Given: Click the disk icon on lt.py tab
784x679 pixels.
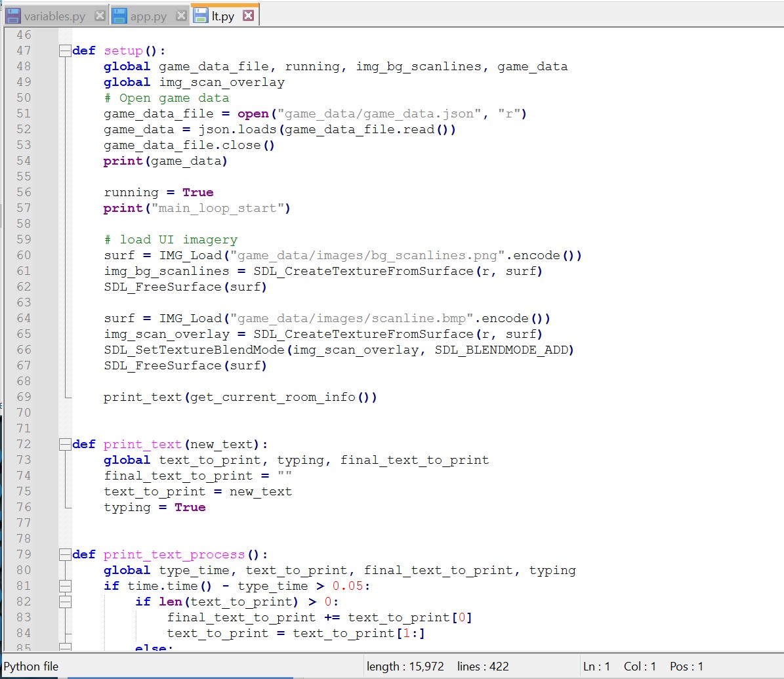Looking at the screenshot, I should (x=201, y=16).
